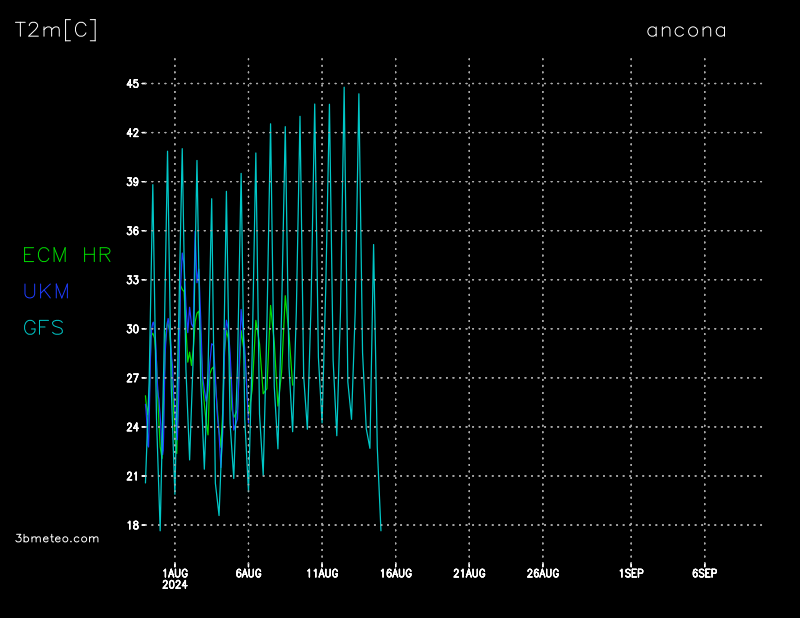Toggle the UKM legend entry
The height and width of the screenshot is (618, 800).
pyautogui.click(x=46, y=291)
